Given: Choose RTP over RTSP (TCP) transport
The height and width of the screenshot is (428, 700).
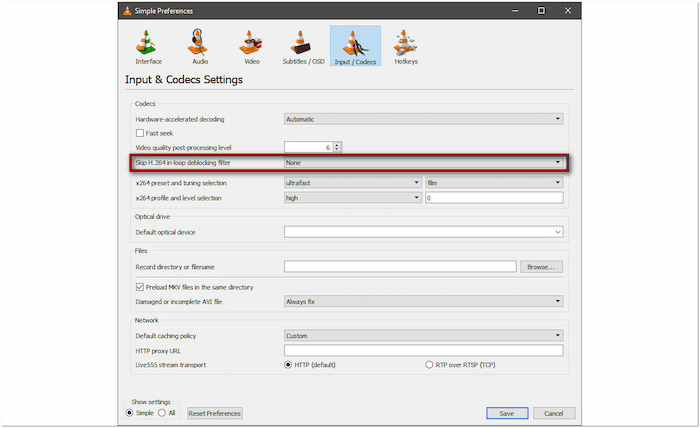Looking at the screenshot, I should tap(429, 365).
